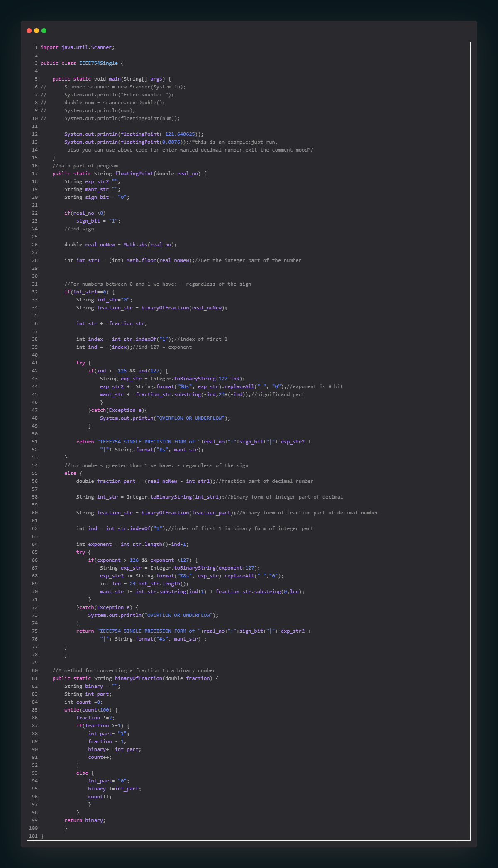Click the green maximize window dot
Screen dimensions: 498x868
click(x=44, y=31)
